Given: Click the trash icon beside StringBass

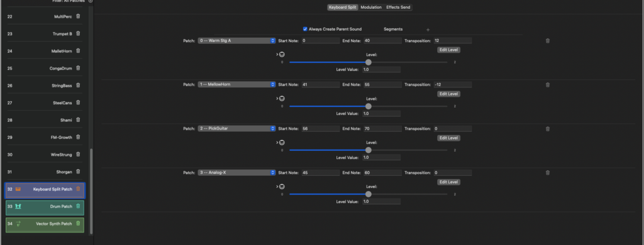Looking at the screenshot, I should (x=78, y=85).
